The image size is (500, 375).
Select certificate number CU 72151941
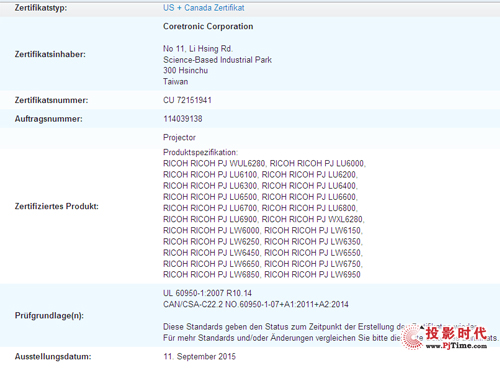[x=187, y=100]
